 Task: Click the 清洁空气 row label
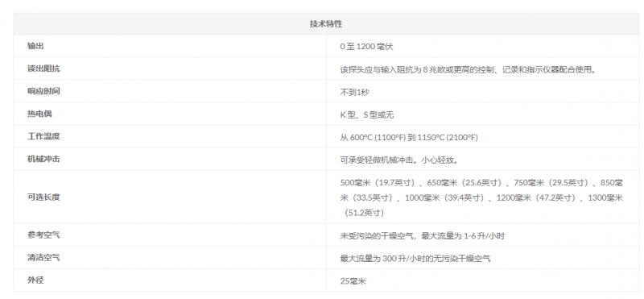point(43,258)
